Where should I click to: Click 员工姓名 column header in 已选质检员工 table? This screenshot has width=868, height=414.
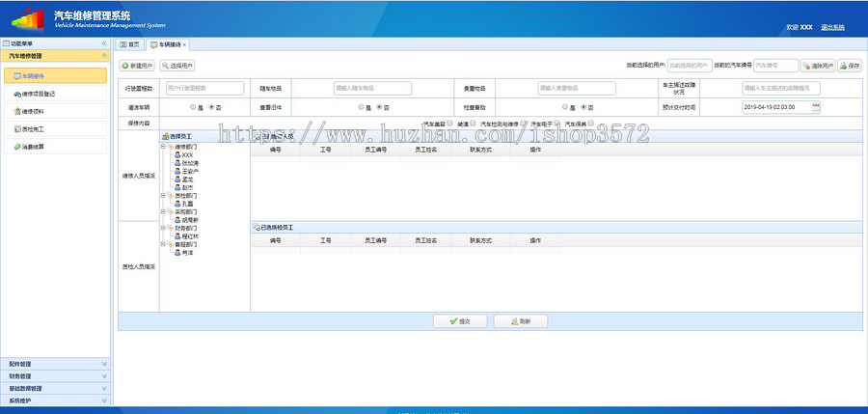pos(425,240)
